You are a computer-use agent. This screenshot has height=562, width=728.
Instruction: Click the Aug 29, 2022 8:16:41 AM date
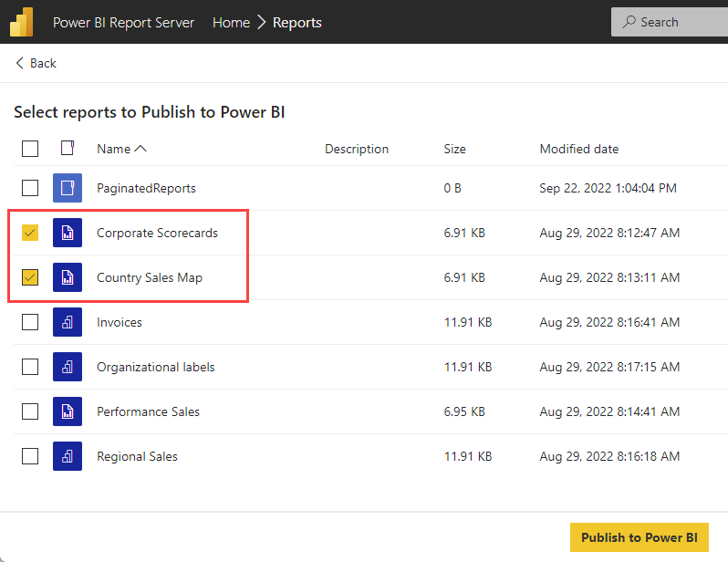pyautogui.click(x=609, y=322)
